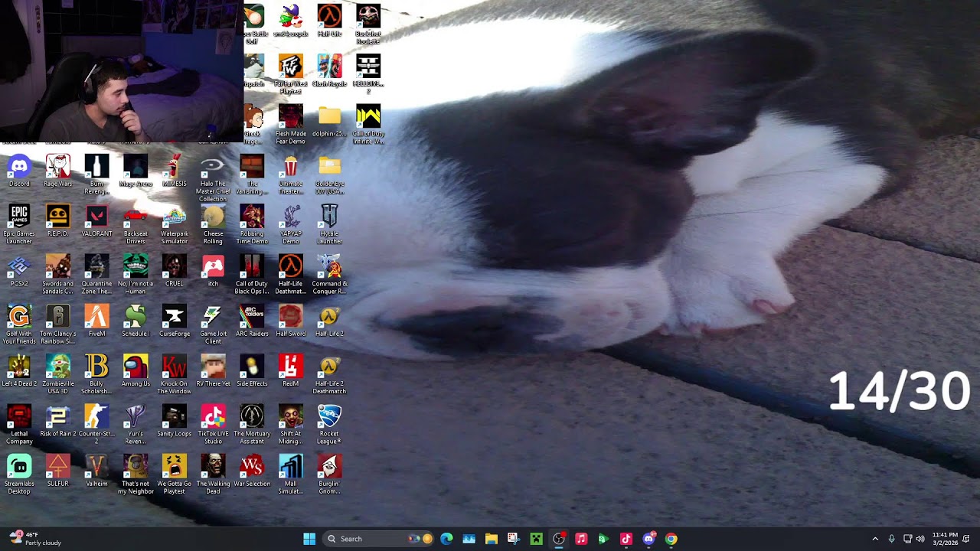Open the itch desktop shortcut
Image resolution: width=980 pixels, height=551 pixels.
[213, 270]
